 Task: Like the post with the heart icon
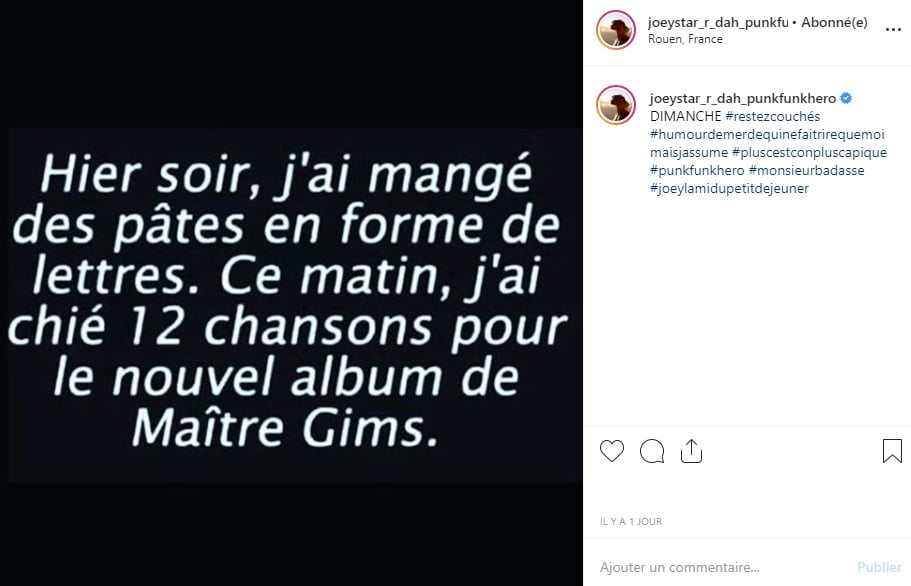coord(612,451)
